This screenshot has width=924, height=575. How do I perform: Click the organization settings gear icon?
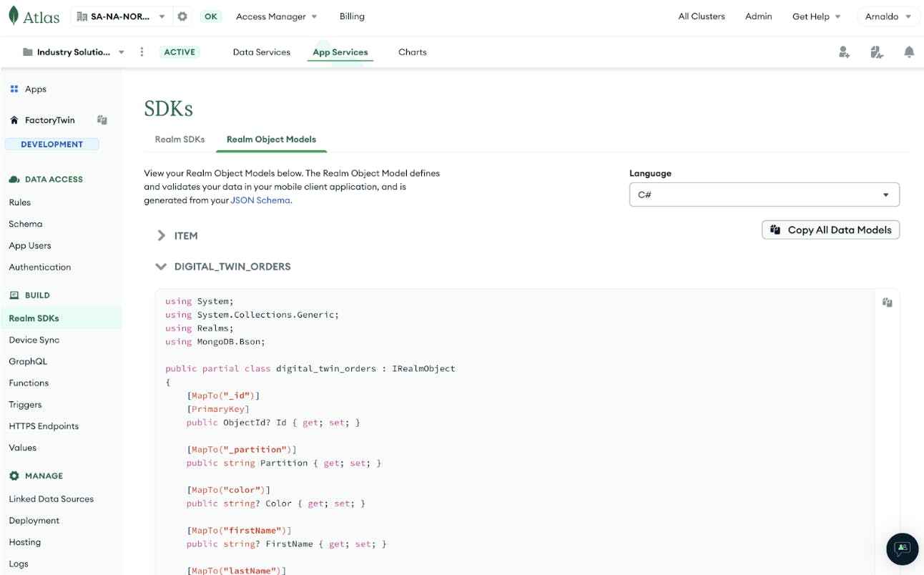point(182,16)
